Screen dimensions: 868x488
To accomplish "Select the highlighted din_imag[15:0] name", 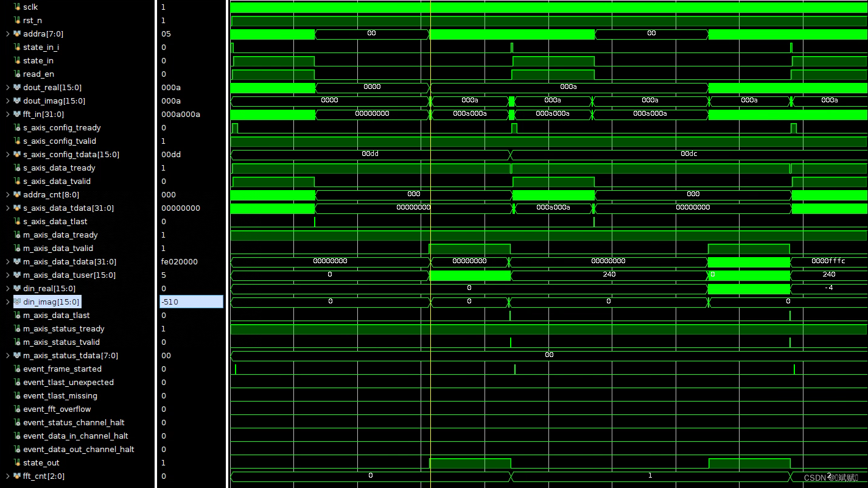I will 51,302.
